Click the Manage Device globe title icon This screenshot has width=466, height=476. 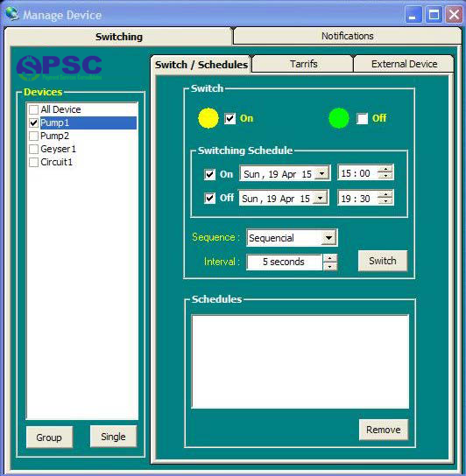click(x=12, y=14)
